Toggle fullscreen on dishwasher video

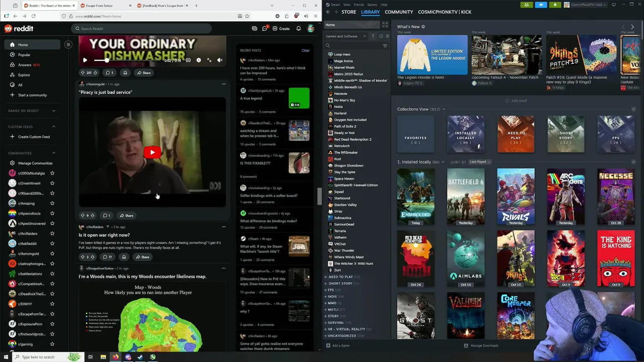coord(209,60)
